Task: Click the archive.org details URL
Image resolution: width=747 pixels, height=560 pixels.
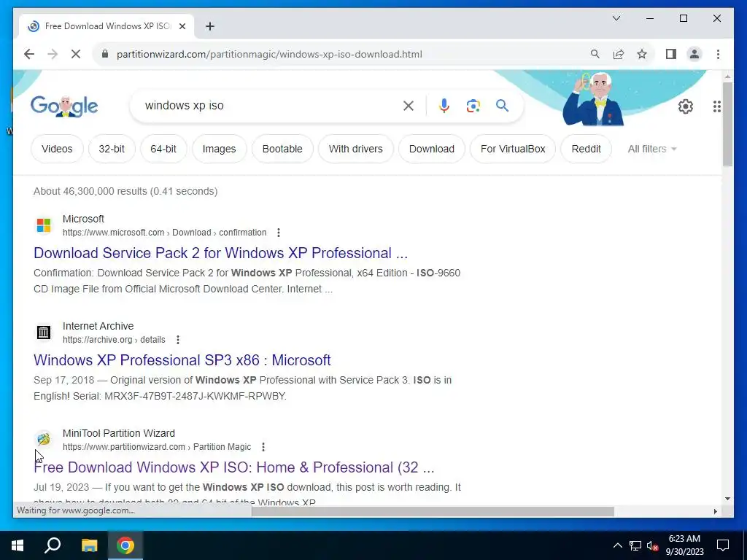Action: [114, 340]
